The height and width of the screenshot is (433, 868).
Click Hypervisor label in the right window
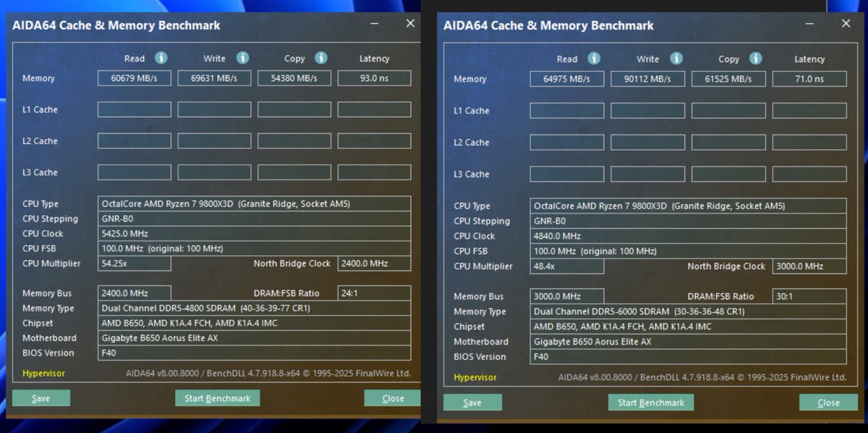pos(475,377)
